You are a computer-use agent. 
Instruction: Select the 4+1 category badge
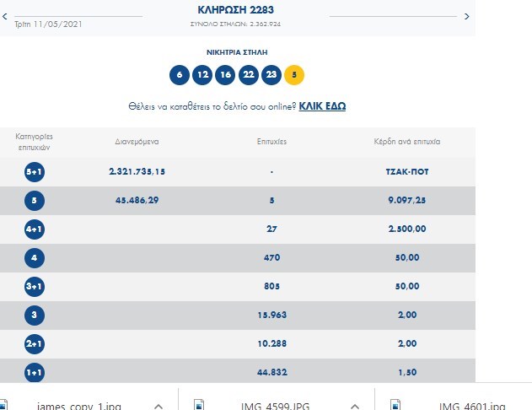(x=36, y=229)
